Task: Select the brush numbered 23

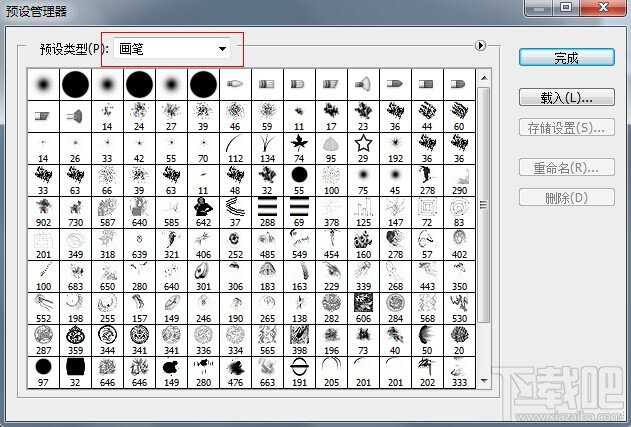Action: click(363, 116)
